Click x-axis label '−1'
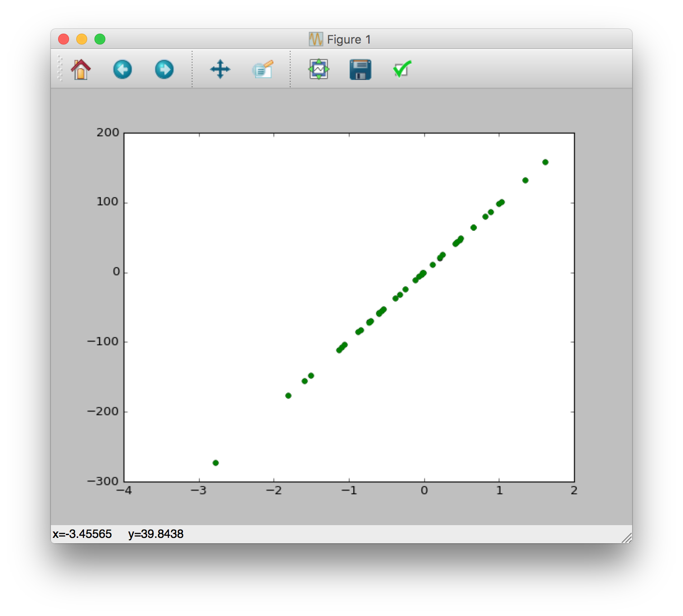The height and width of the screenshot is (616, 683). click(349, 491)
